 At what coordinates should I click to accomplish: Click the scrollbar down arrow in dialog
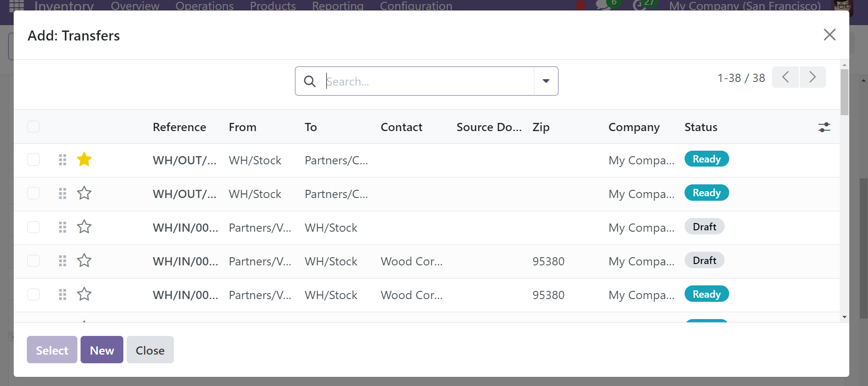[844, 317]
